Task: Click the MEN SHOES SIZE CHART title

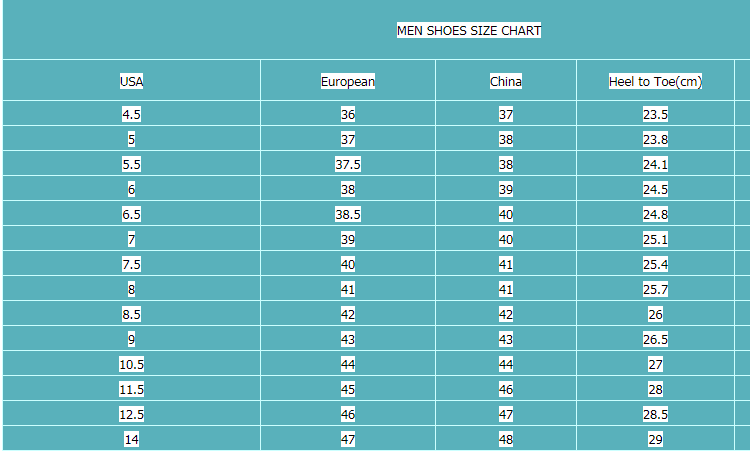Action: pyautogui.click(x=469, y=31)
